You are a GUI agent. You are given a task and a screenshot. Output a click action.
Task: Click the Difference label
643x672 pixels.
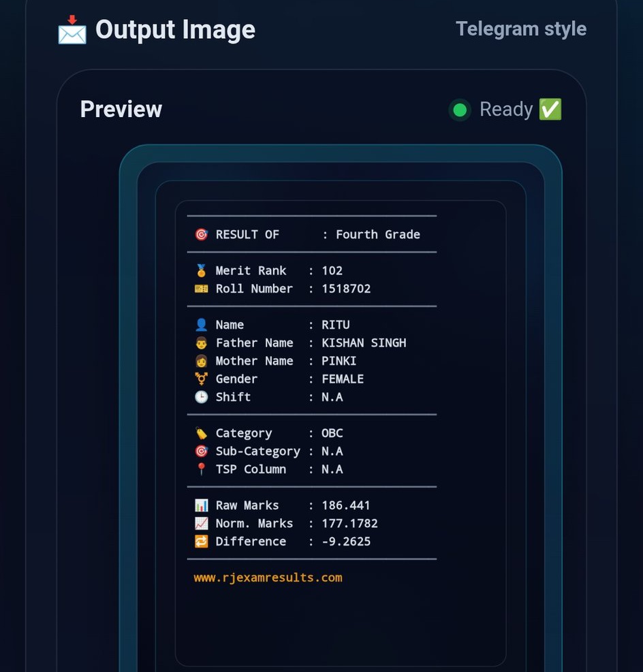pyautogui.click(x=251, y=541)
